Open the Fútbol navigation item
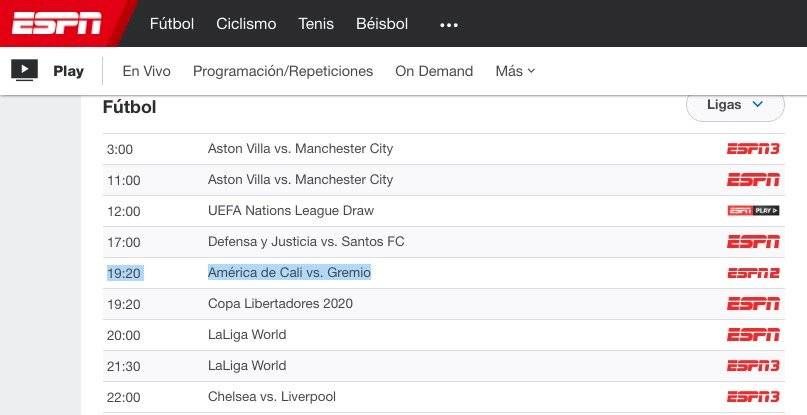 [171, 24]
